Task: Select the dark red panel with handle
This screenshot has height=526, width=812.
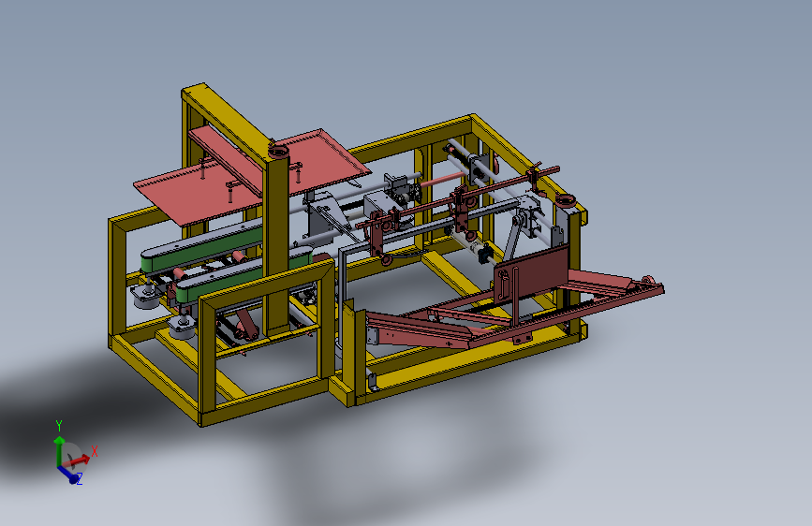Action: [x=531, y=273]
